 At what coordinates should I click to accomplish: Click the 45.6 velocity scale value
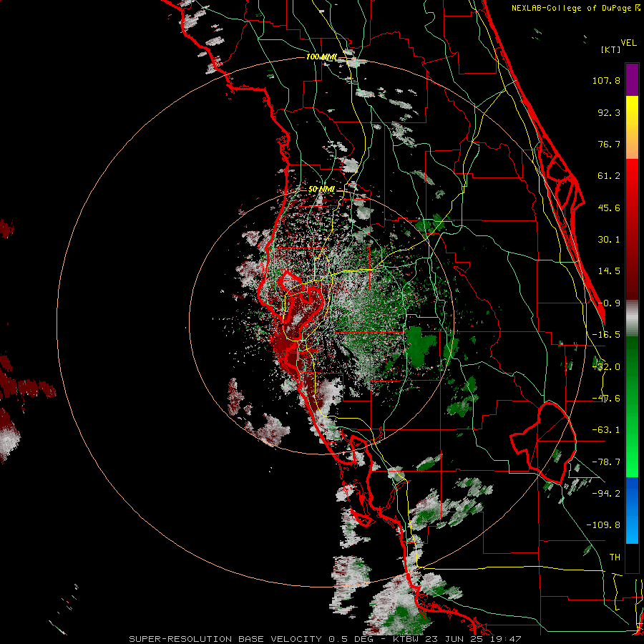coord(609,208)
